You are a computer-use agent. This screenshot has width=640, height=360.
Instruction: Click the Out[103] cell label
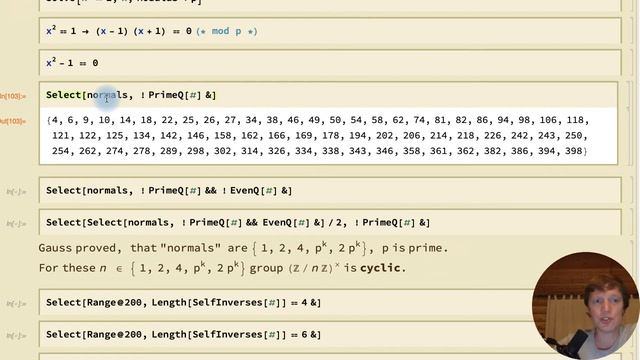pos(13,121)
